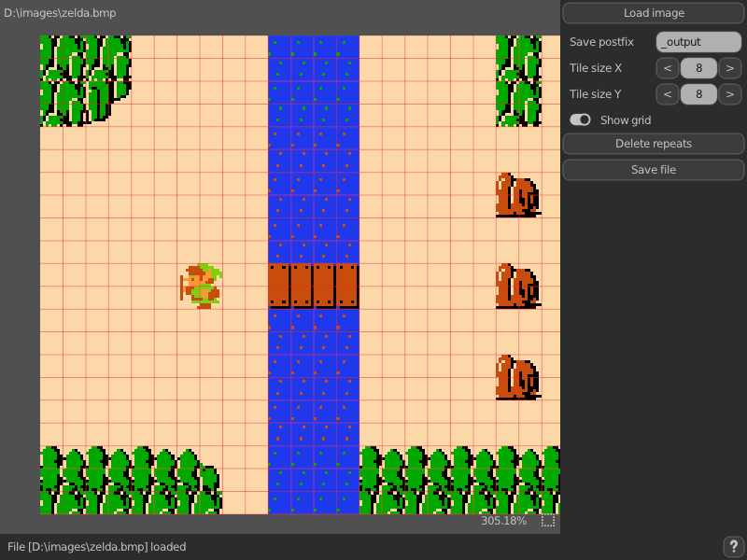
Task: Decrease Tile size X value
Action: [x=668, y=68]
